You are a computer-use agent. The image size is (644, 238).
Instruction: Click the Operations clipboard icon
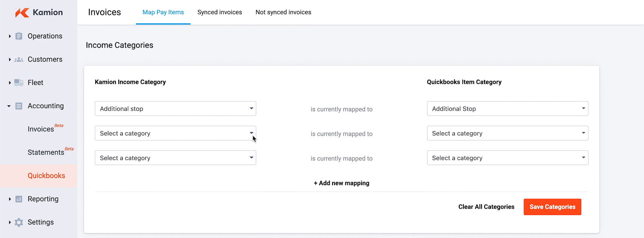(x=19, y=36)
